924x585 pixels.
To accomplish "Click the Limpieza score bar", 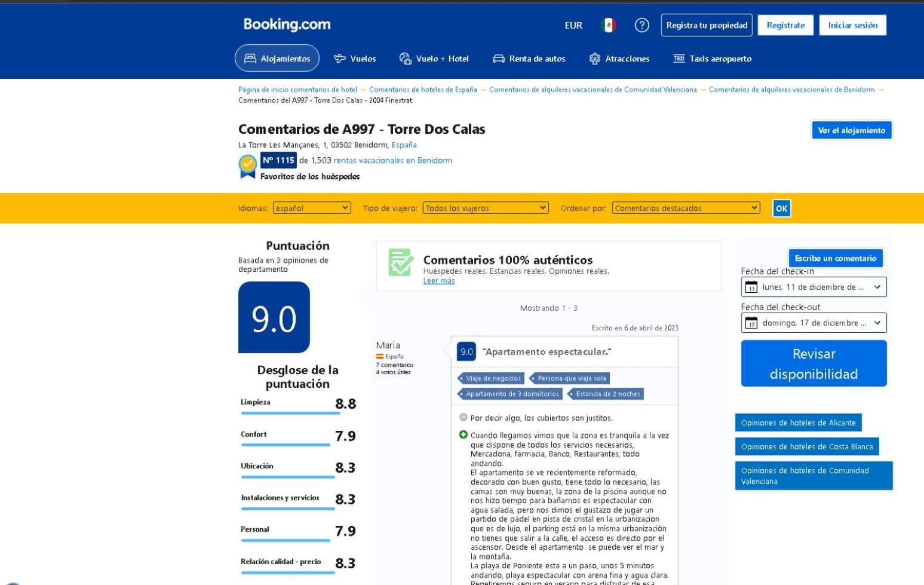I will [x=290, y=413].
